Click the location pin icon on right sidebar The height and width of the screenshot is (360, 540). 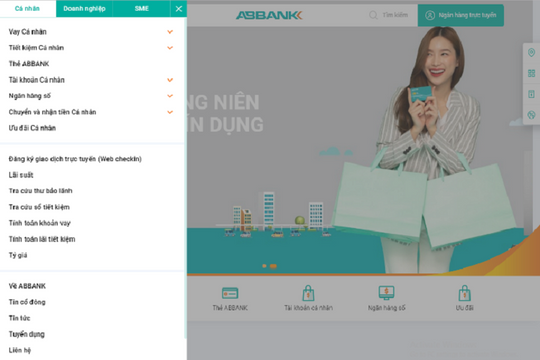coord(531,53)
